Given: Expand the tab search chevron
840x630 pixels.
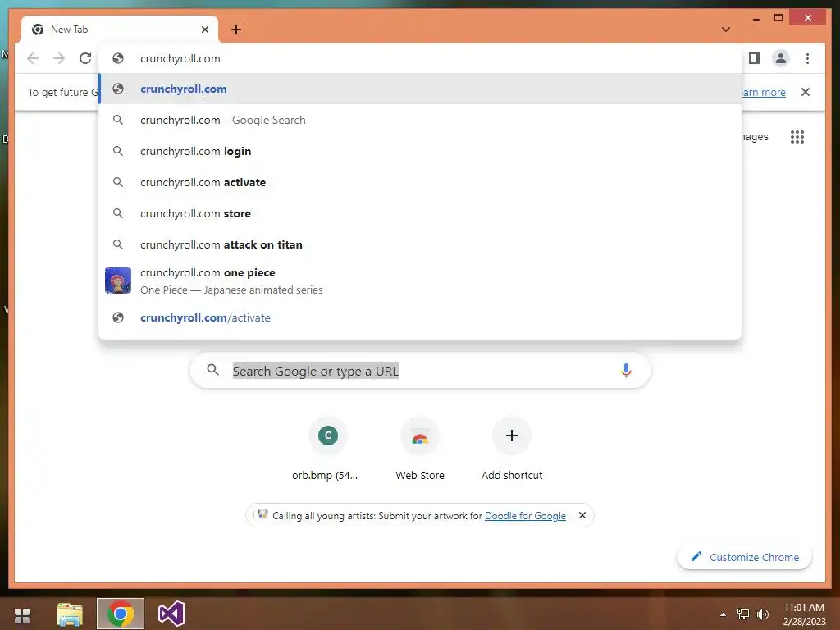Looking at the screenshot, I should coord(726,30).
